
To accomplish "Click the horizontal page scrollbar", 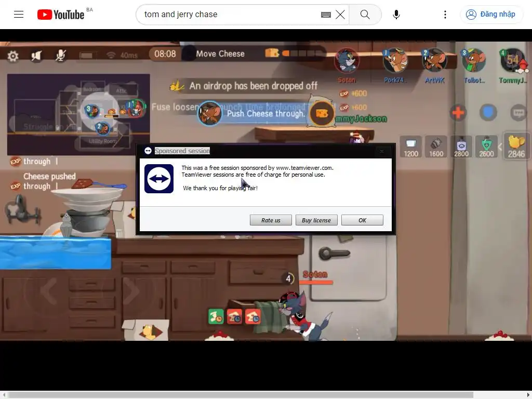I will tap(240, 395).
